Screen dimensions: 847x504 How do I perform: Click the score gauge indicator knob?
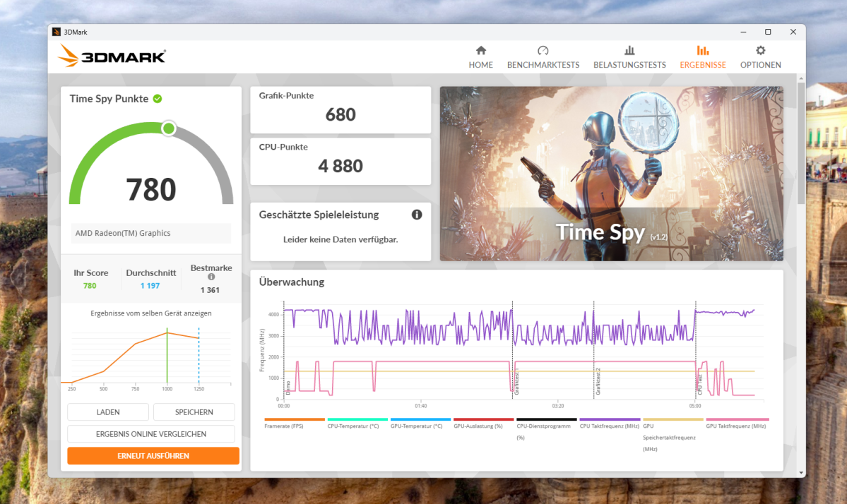tap(169, 128)
